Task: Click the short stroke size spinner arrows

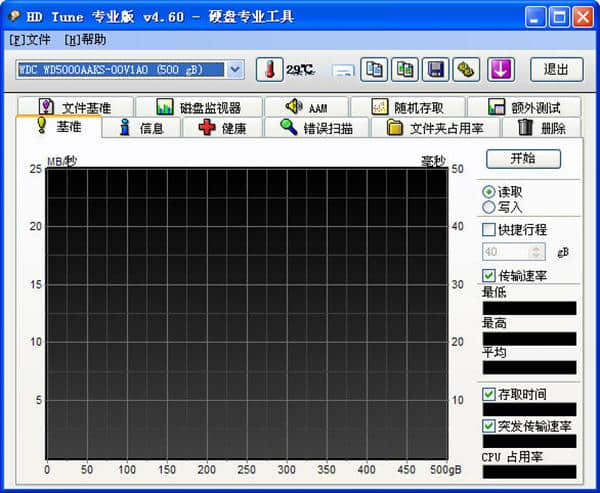Action: click(x=537, y=252)
